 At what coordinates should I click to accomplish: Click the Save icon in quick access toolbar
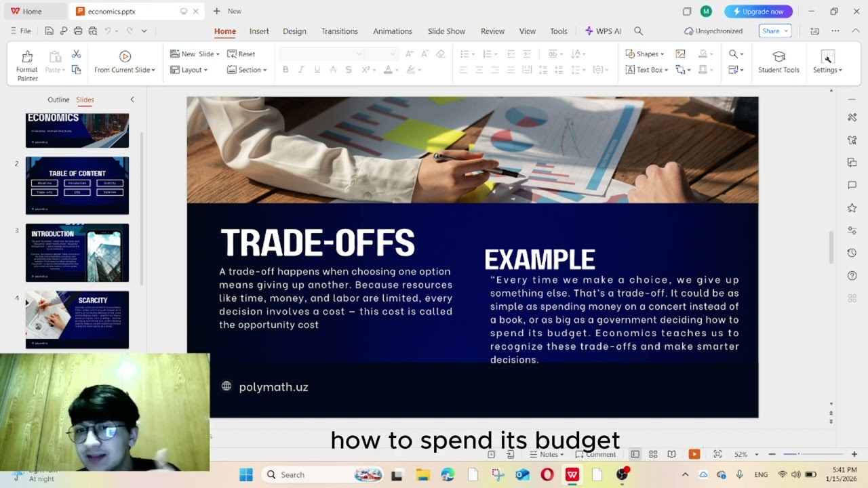click(x=49, y=31)
